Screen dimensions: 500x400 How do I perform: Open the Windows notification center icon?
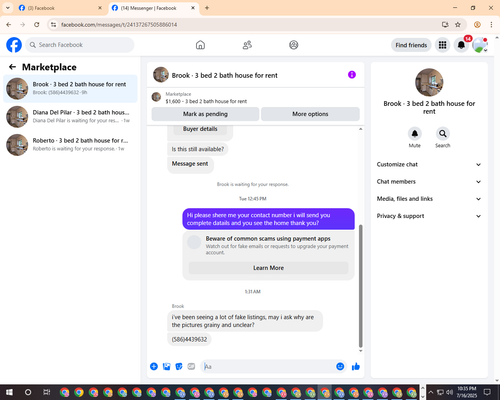487,392
